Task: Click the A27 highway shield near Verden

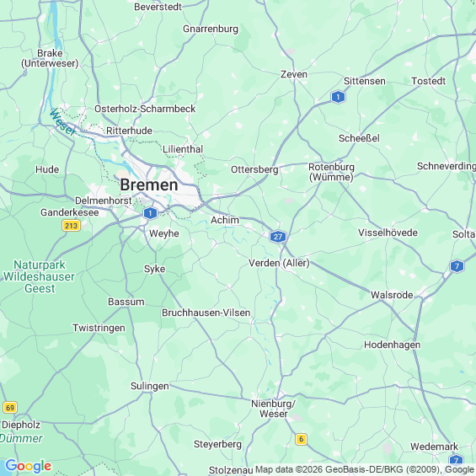Action: pos(278,237)
